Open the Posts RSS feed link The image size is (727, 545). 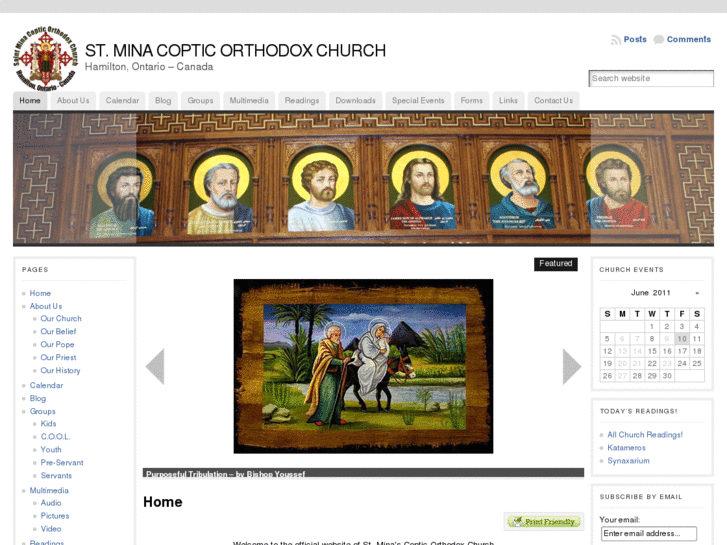pyautogui.click(x=635, y=39)
